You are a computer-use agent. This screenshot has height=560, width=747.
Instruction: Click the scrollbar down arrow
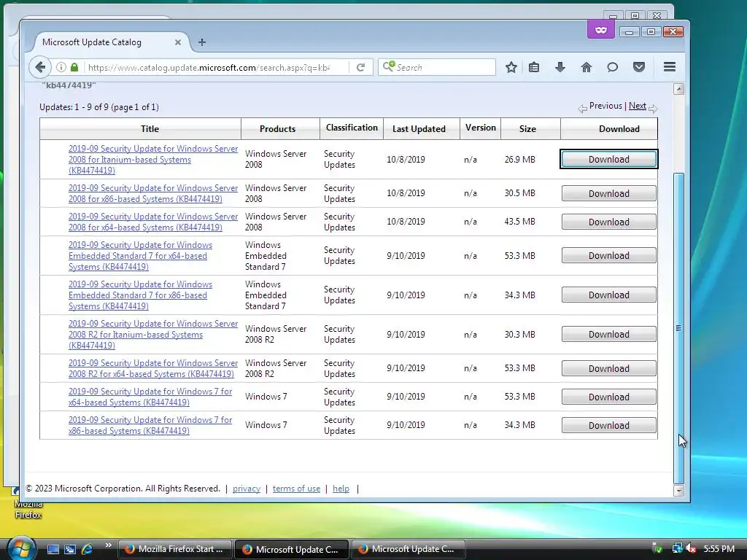click(x=679, y=491)
